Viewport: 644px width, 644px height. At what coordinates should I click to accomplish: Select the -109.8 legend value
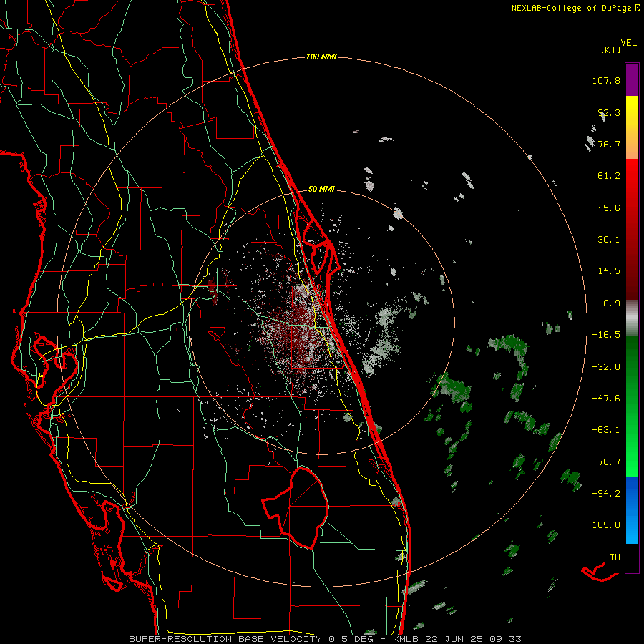tap(603, 525)
